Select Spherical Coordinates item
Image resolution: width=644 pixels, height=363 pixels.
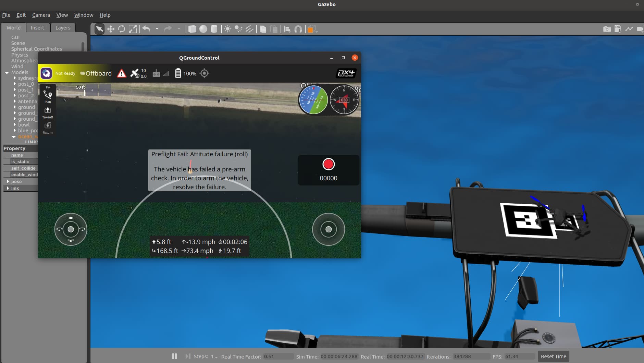pyautogui.click(x=36, y=49)
